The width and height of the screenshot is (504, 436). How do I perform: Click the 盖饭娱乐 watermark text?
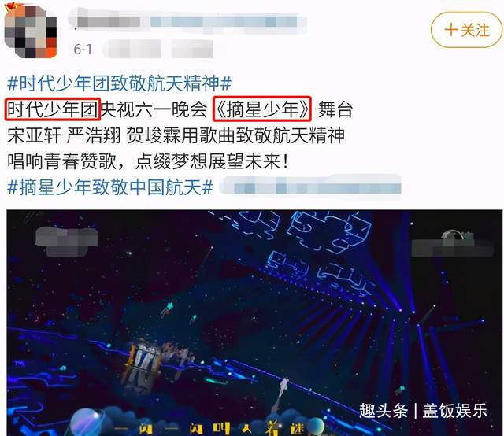click(454, 410)
